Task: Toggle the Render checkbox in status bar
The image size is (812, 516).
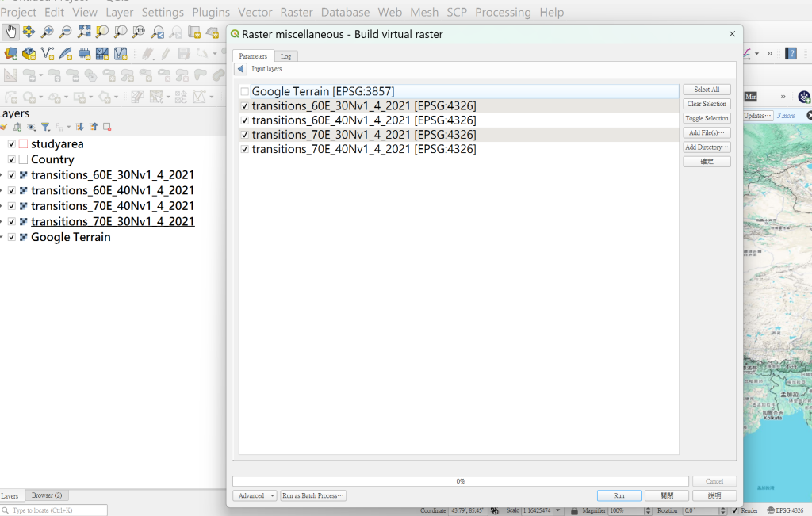Action: 734,510
